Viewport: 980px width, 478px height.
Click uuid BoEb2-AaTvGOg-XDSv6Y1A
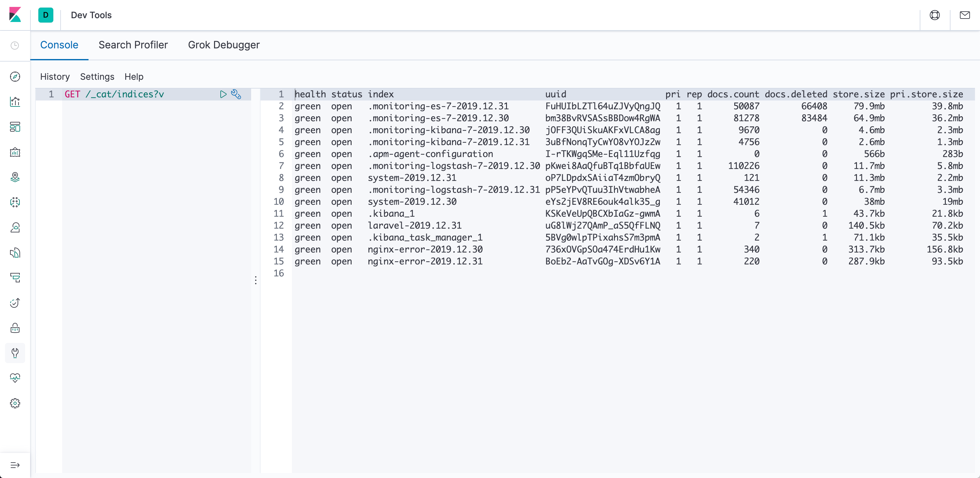603,261
